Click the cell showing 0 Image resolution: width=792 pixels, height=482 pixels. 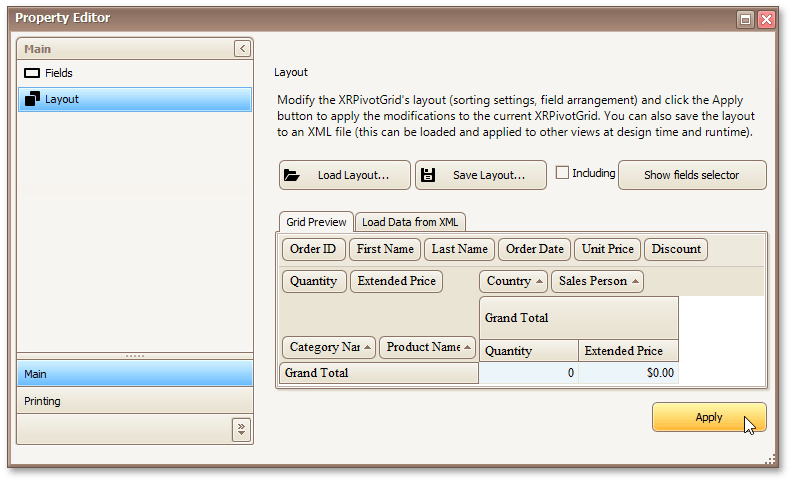pyautogui.click(x=529, y=373)
